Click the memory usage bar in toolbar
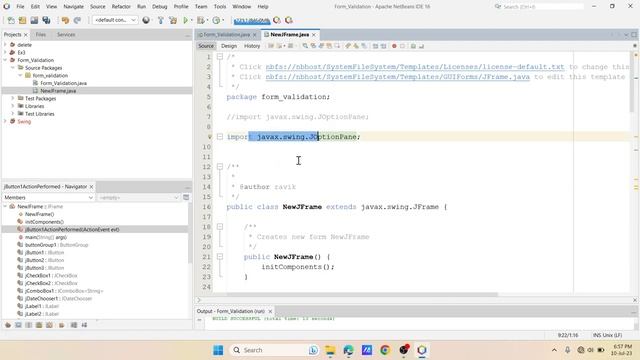Image resolution: width=640 pixels, height=360 pixels. click(252, 20)
